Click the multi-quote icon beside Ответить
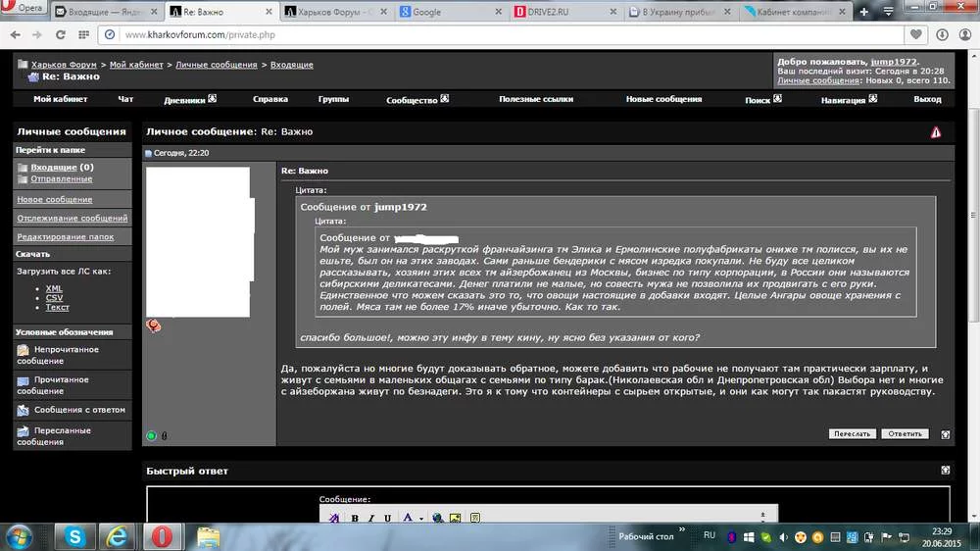Screen dimensions: 980x551 click(x=945, y=434)
